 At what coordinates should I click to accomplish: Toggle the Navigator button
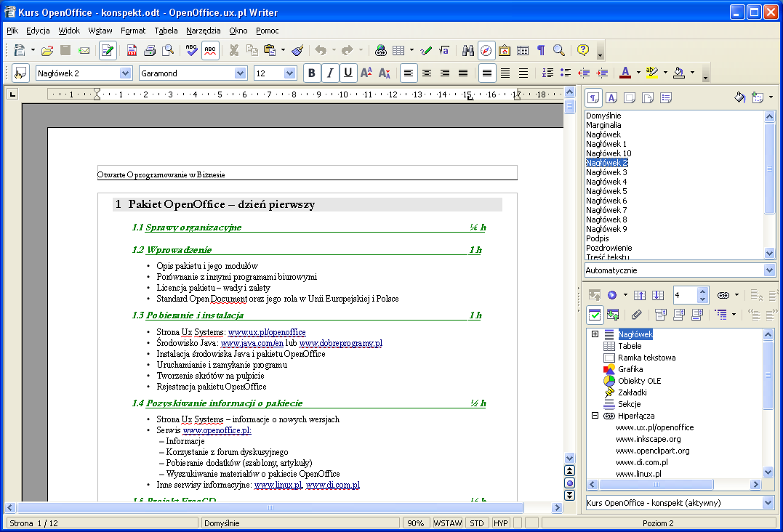pyautogui.click(x=486, y=50)
